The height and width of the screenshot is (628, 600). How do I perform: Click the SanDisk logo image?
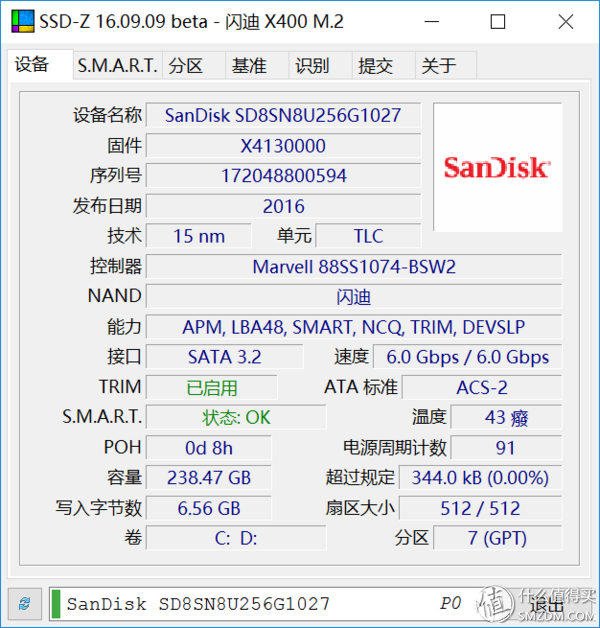pyautogui.click(x=497, y=167)
